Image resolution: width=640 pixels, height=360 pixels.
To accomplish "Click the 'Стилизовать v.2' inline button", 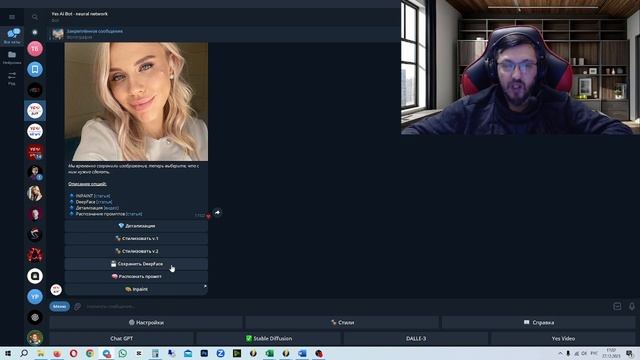I will [x=136, y=251].
